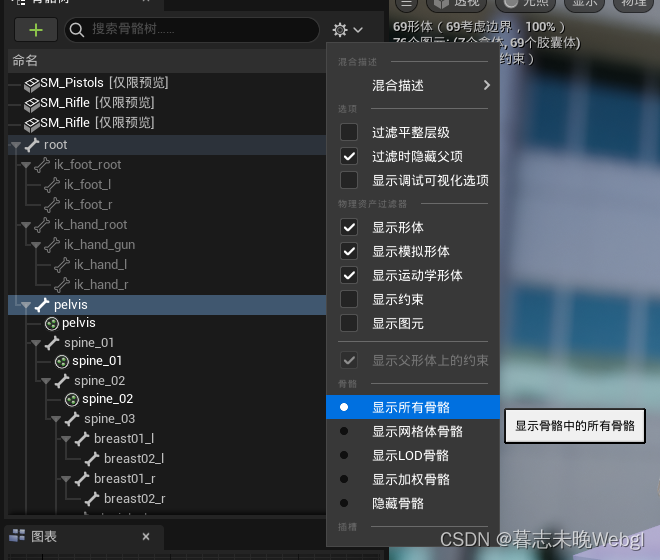Collapse the spine_01 bone node
660x560 pixels.
click(36, 343)
